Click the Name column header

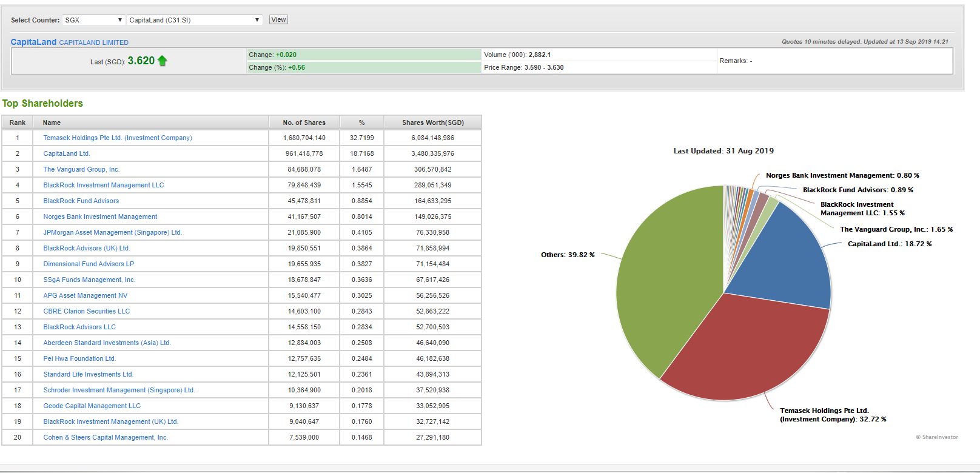pos(151,122)
